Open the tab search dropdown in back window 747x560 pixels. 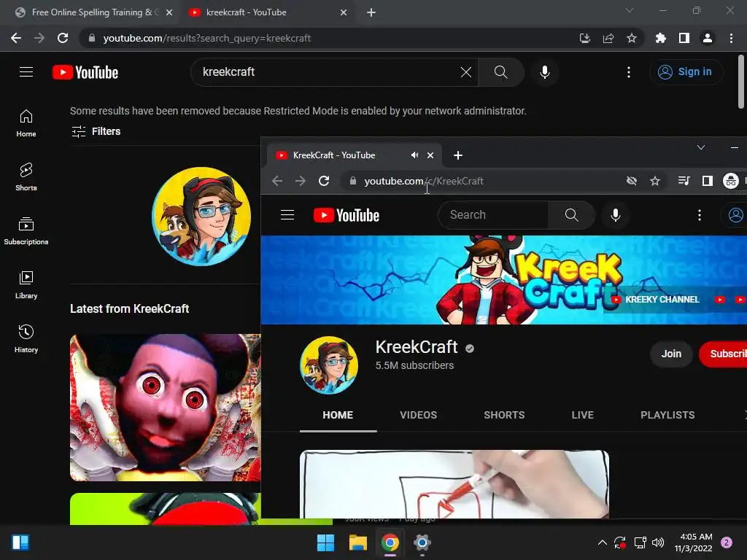(630, 10)
